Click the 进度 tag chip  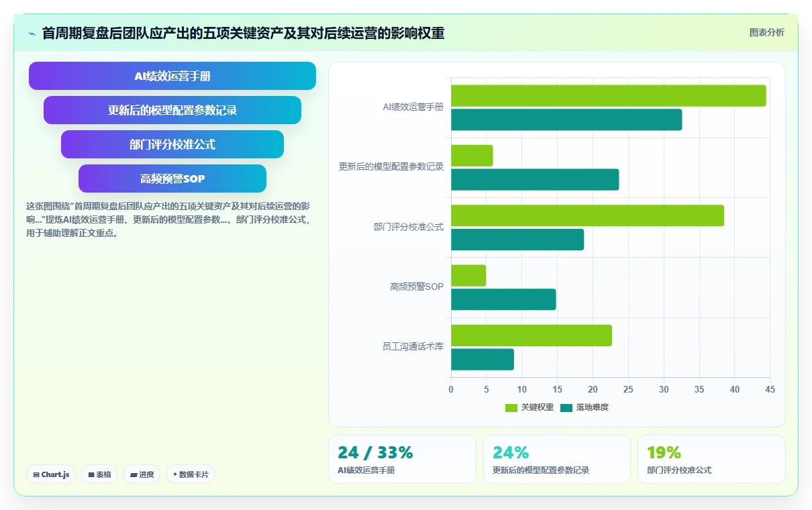coord(142,474)
